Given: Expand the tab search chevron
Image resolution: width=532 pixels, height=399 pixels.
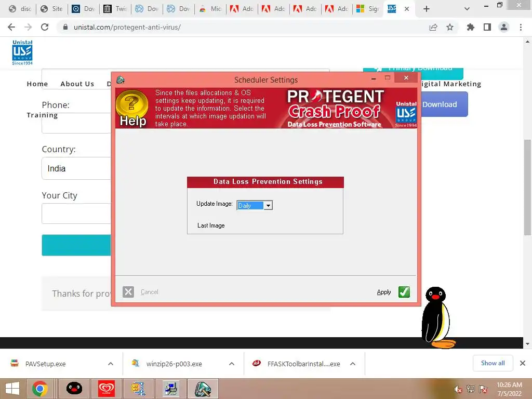Looking at the screenshot, I should tap(467, 9).
